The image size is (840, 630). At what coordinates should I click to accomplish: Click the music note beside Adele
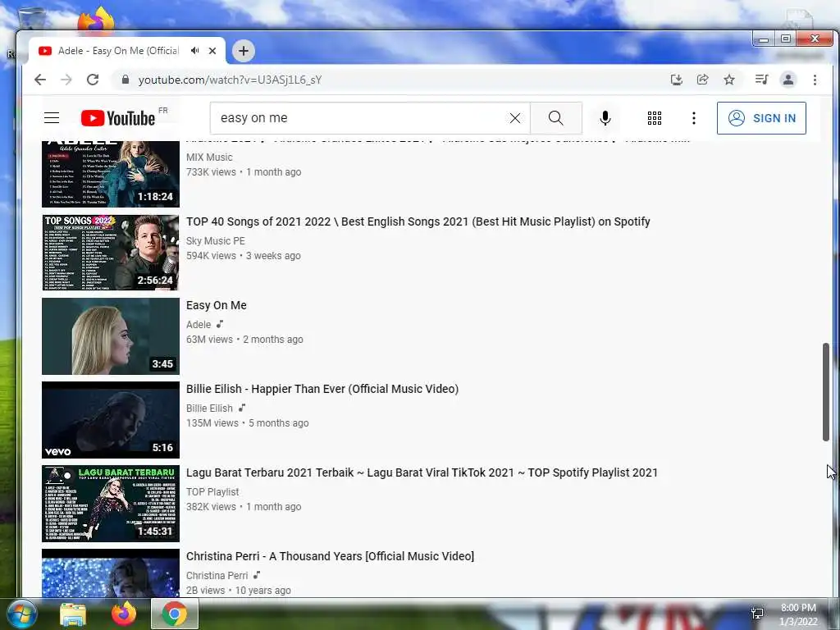tap(220, 323)
